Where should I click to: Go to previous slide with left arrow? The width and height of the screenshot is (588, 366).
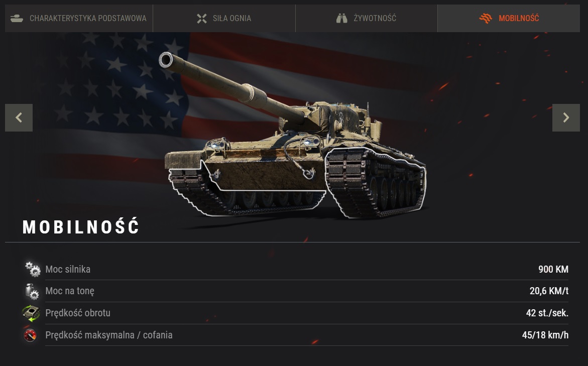[19, 118]
